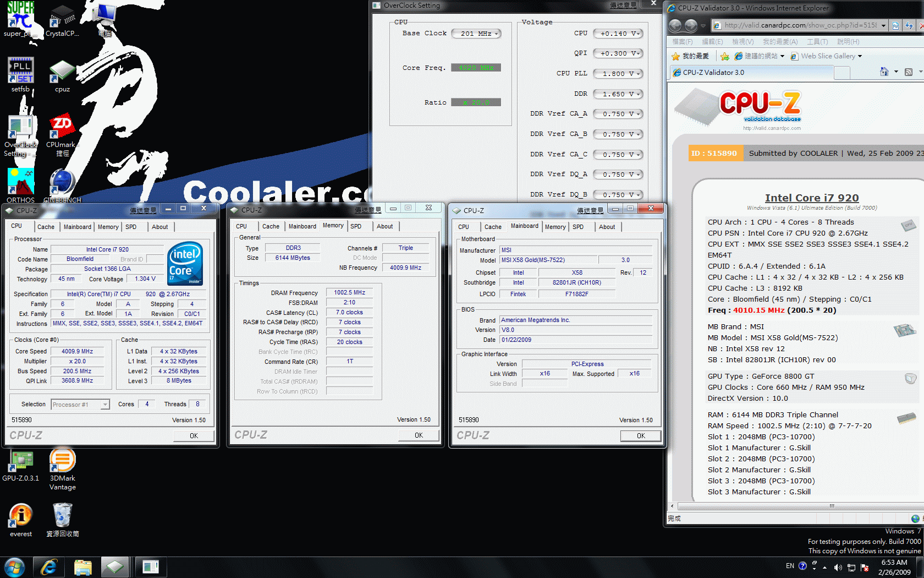
Task: Open SPD tab in left CPU-Z window
Action: (131, 227)
